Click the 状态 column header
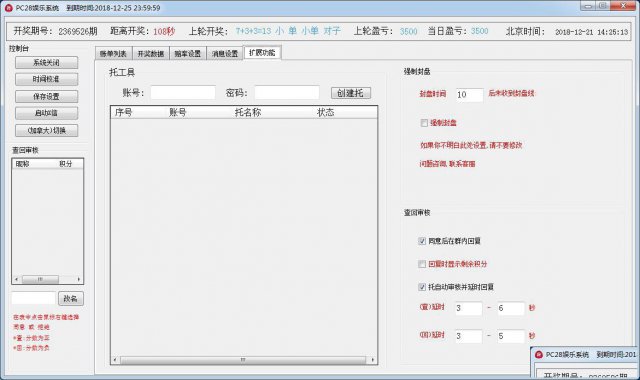Screen dimensions: 640x380 325,112
